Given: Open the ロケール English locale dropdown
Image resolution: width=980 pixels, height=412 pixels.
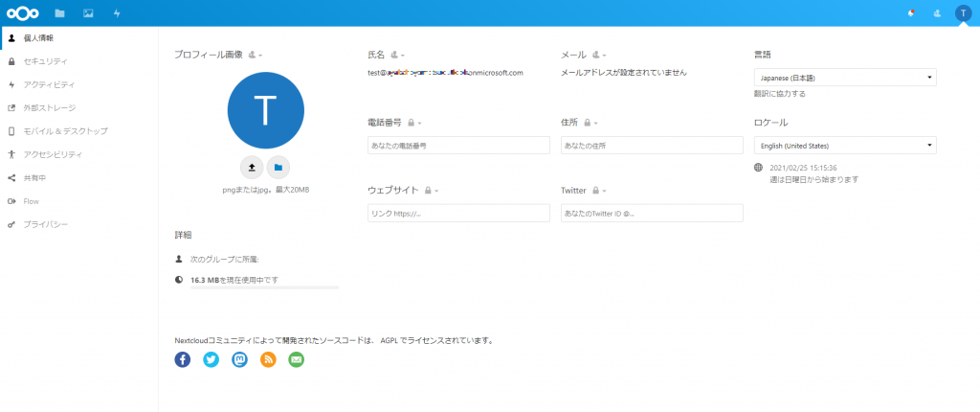Looking at the screenshot, I should [845, 146].
